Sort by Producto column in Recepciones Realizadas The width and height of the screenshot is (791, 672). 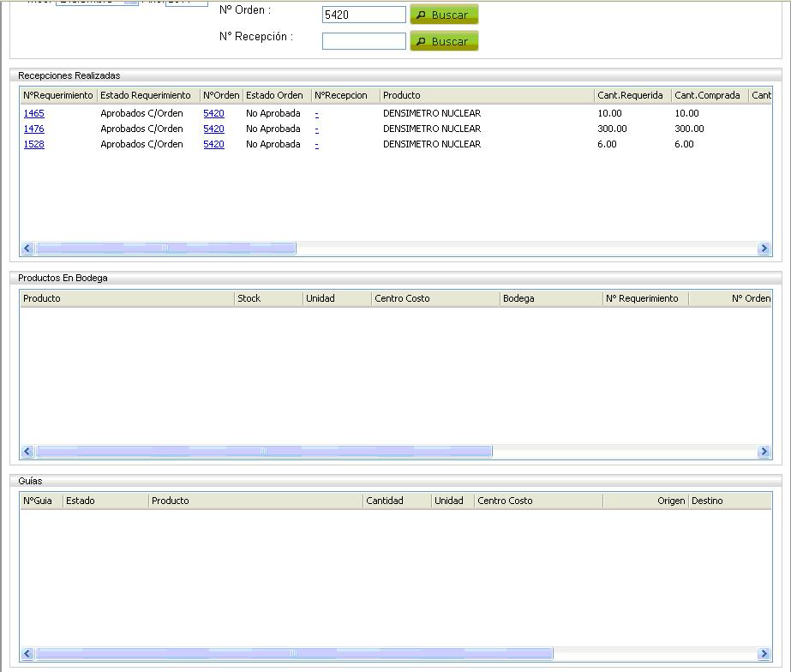coord(487,95)
